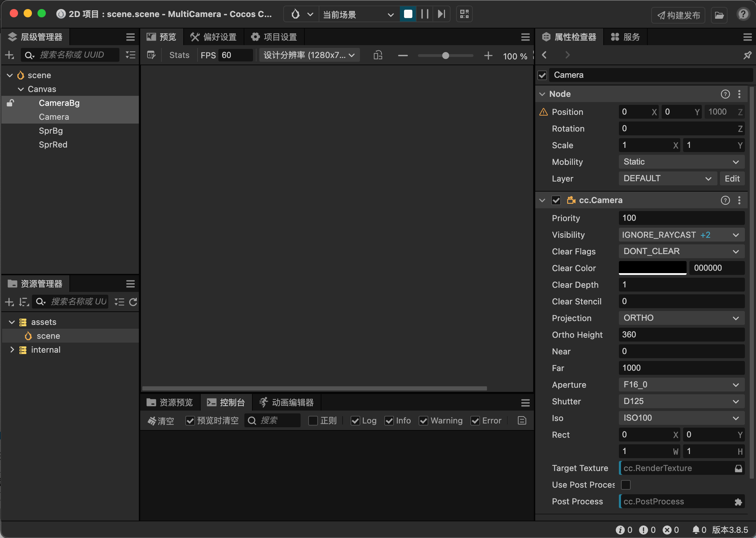Enable the Use Post Process checkbox
Viewport: 756px width, 538px height.
point(625,485)
